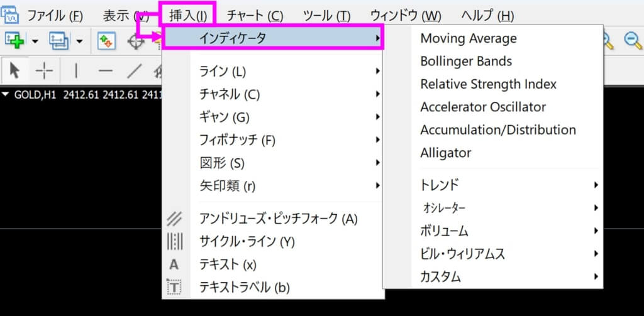Click the Andrews Pitchfork diagonal lines icon

point(174,219)
